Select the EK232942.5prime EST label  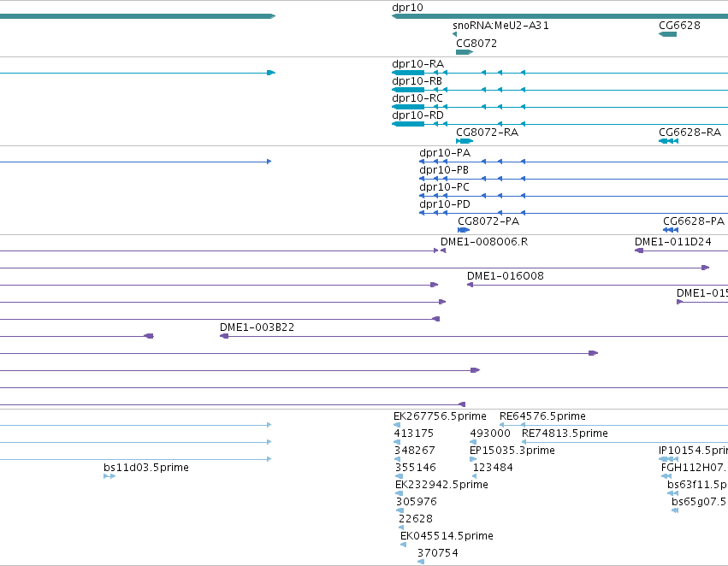point(441,485)
